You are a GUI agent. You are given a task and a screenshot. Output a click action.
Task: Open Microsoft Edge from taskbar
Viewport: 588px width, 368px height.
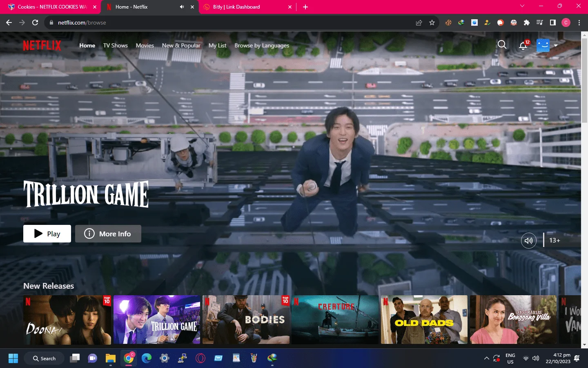pyautogui.click(x=147, y=359)
